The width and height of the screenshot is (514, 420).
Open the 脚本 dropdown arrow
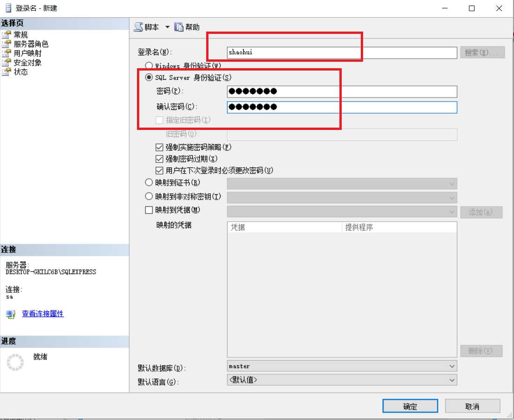(x=167, y=27)
